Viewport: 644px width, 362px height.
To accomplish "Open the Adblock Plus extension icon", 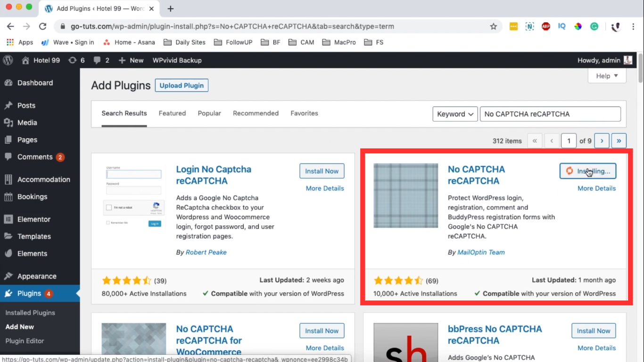I will tap(546, 26).
